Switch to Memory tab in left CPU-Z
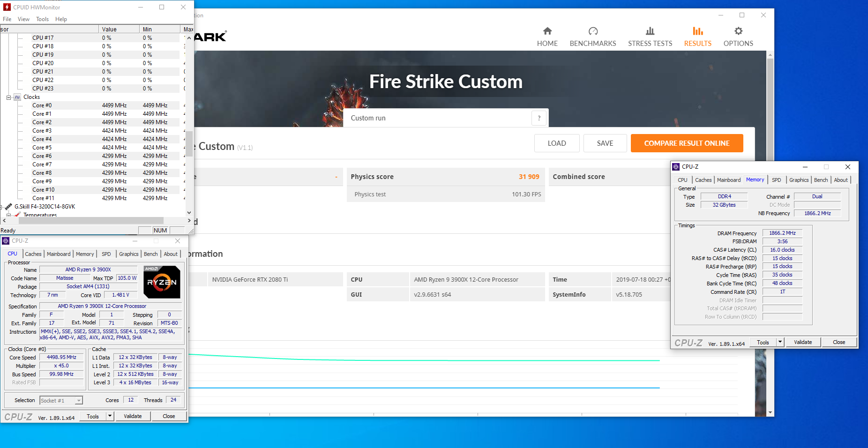Viewport: 868px width, 448px height. [x=85, y=254]
